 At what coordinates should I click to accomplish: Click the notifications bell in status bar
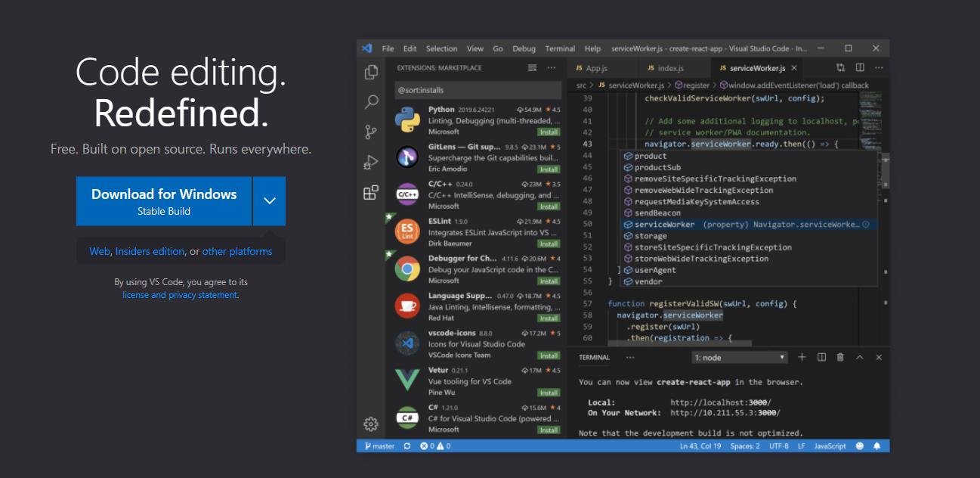(x=877, y=446)
